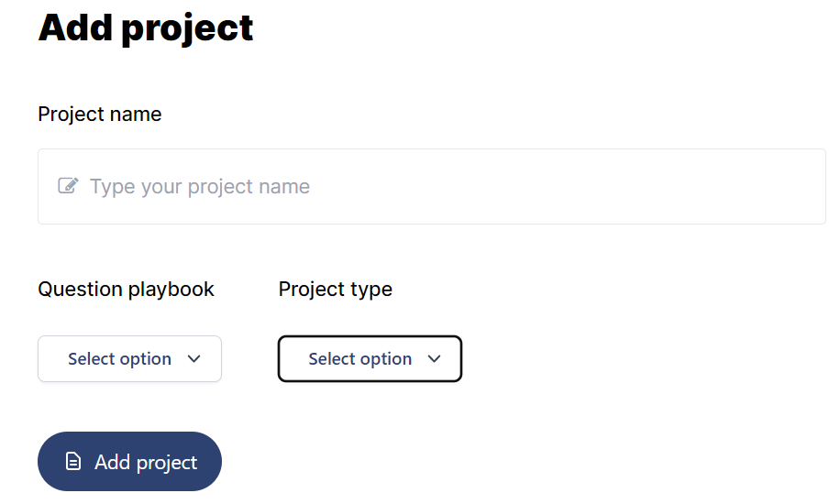This screenshot has height=504, width=840.
Task: Select "Select option" text under Question playbook
Action: (x=119, y=359)
